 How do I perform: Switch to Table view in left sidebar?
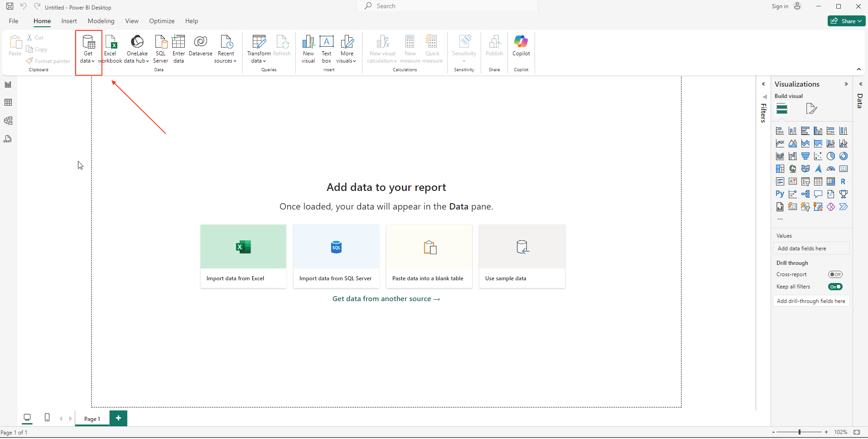tap(8, 102)
